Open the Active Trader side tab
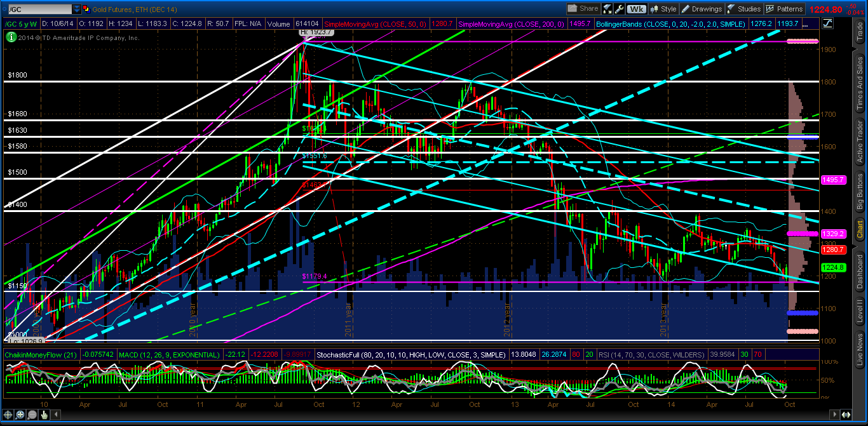The height and width of the screenshot is (426, 868). 860,143
